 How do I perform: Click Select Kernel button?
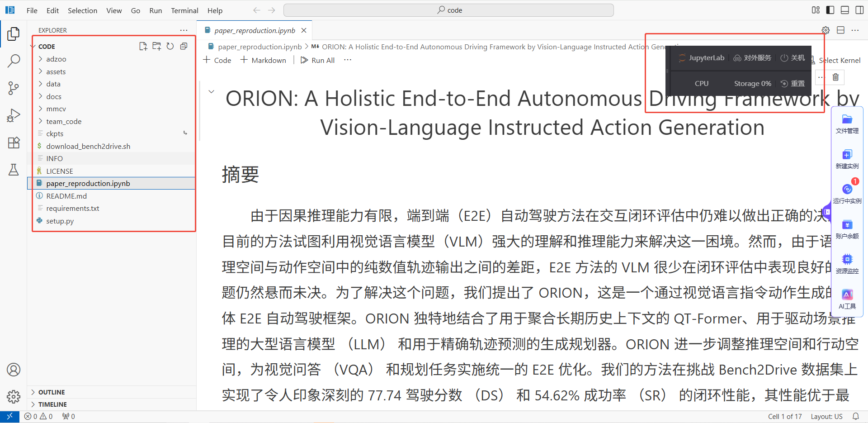tap(840, 60)
